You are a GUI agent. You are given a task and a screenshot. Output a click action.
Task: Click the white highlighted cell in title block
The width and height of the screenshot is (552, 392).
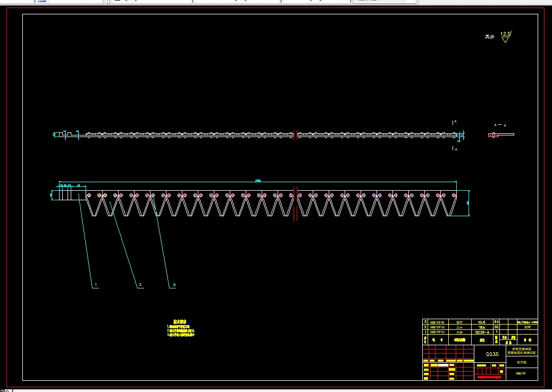(443, 365)
